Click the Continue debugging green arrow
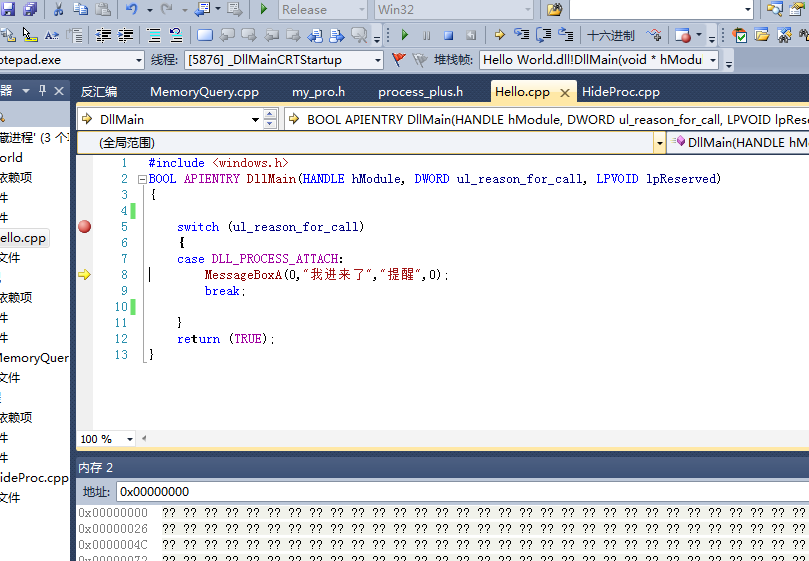 [404, 35]
